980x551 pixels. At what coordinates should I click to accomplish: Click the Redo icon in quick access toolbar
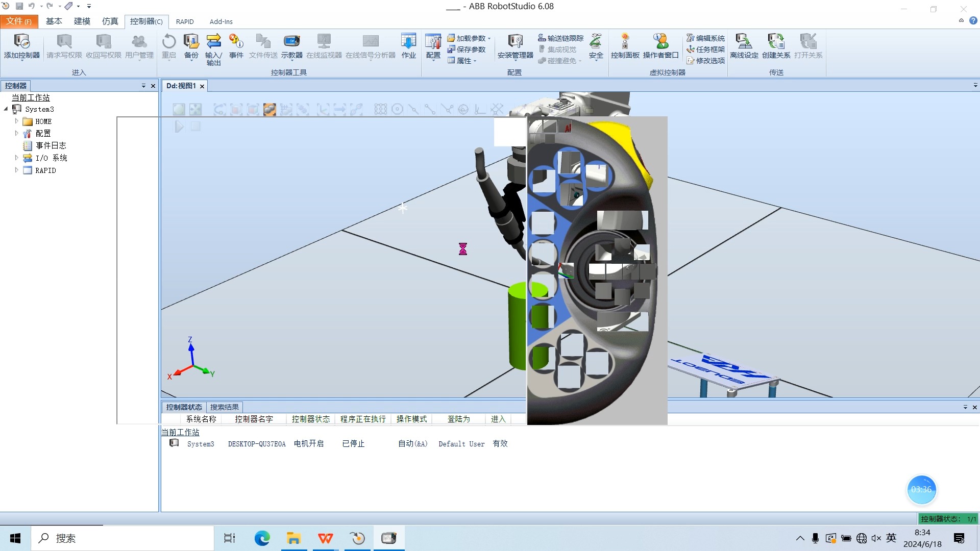point(50,6)
